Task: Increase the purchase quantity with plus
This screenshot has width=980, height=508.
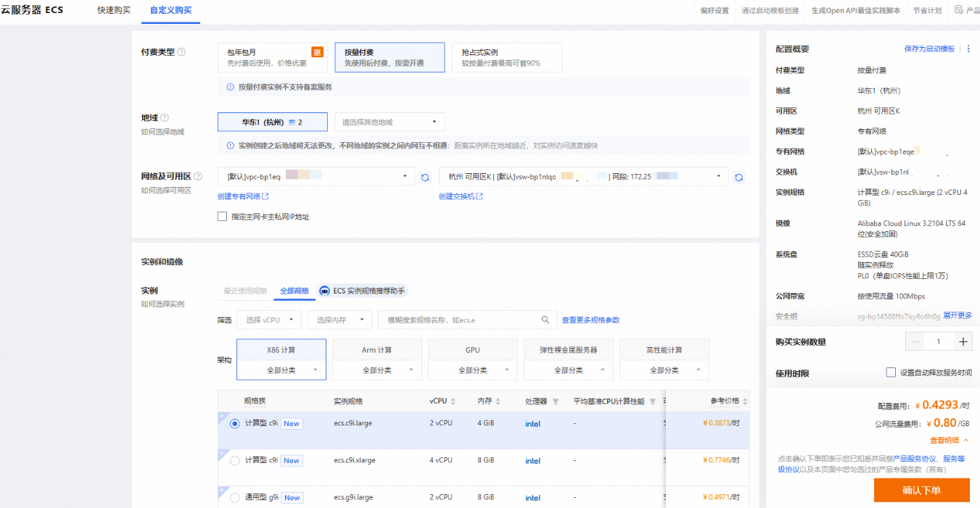Action: coord(963,342)
